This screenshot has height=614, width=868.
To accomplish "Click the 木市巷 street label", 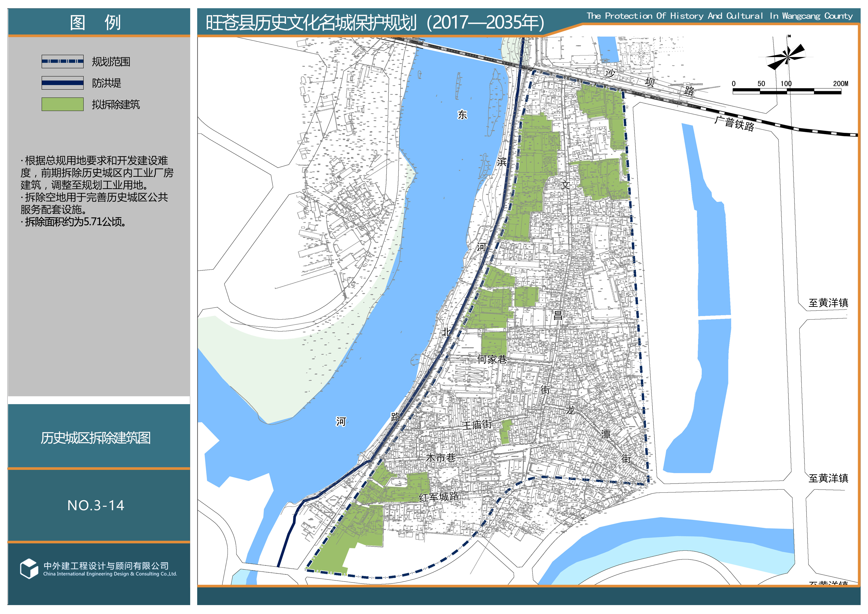I will click(x=440, y=458).
